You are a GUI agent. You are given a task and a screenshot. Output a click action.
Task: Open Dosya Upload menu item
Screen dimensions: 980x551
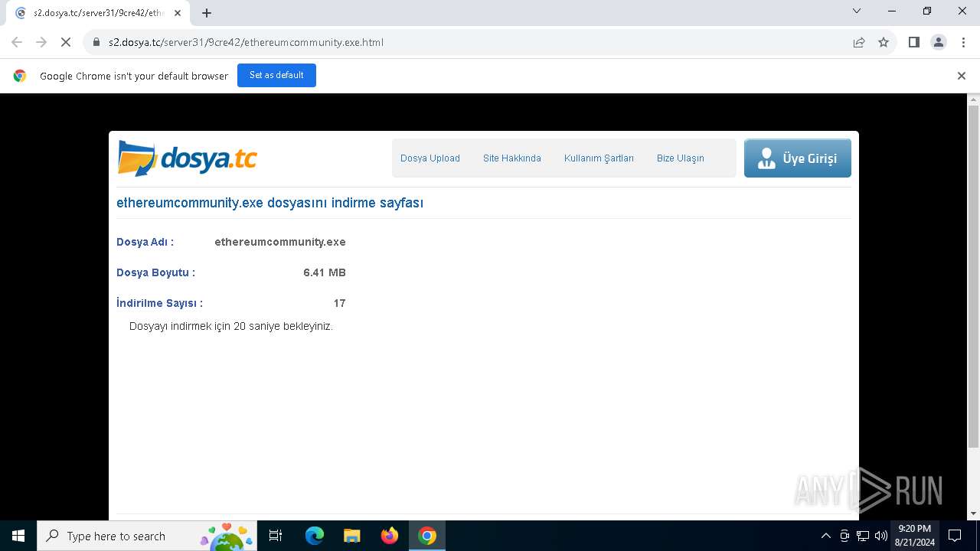coord(430,158)
